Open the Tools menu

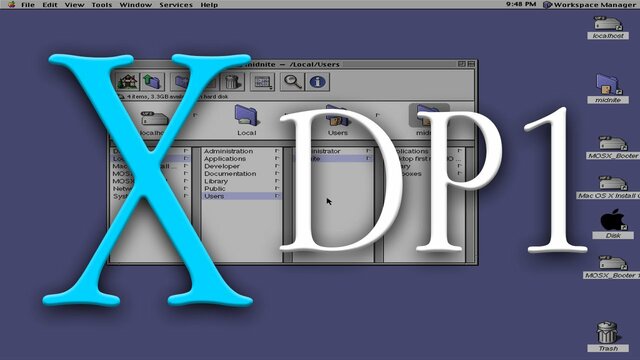click(102, 5)
